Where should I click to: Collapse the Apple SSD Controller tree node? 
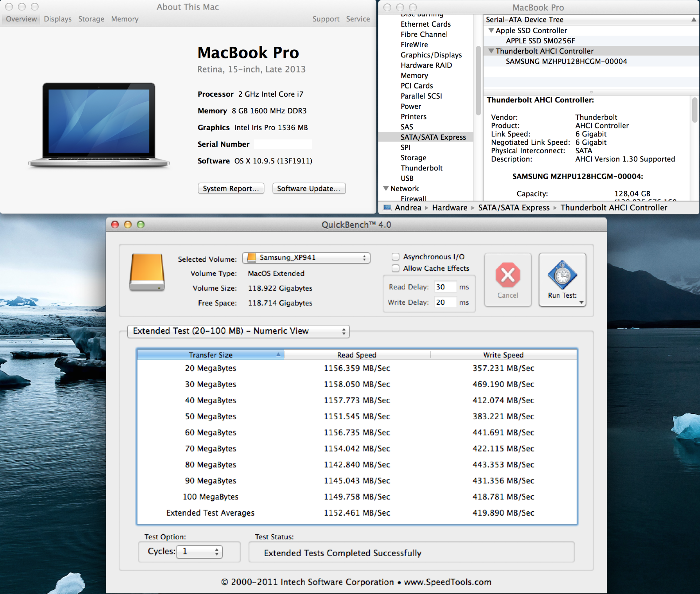click(491, 30)
